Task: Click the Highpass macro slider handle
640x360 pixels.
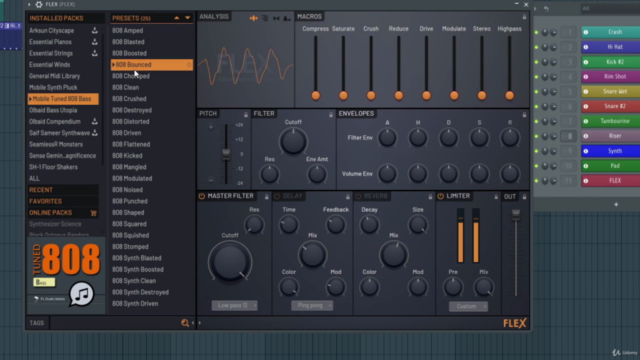Action: pyautogui.click(x=509, y=96)
